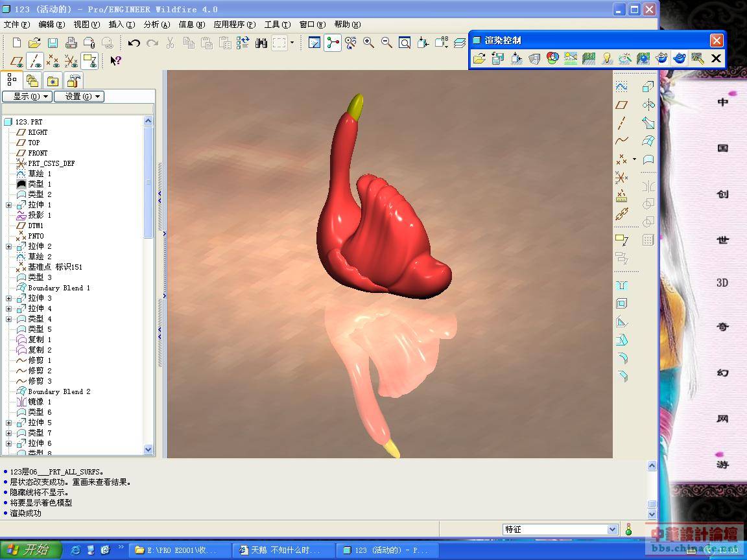Toggle datum axes display
Screen dimensions: 747x560
[x=35, y=61]
